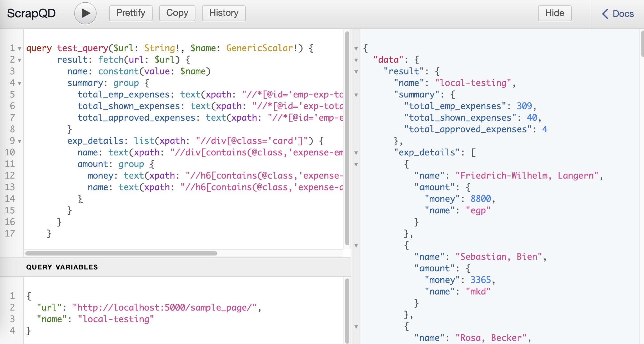Fold the exp_details list at line 9
The width and height of the screenshot is (644, 344).
[x=19, y=141]
